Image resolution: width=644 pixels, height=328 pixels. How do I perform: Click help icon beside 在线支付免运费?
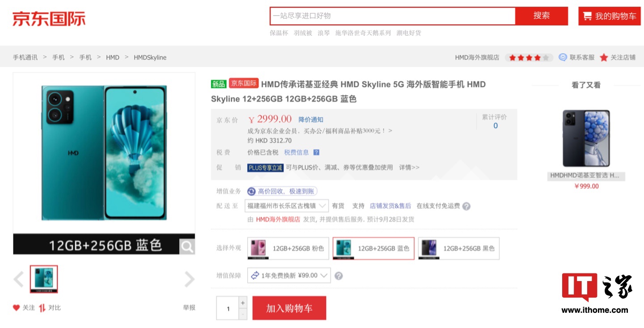[466, 206]
